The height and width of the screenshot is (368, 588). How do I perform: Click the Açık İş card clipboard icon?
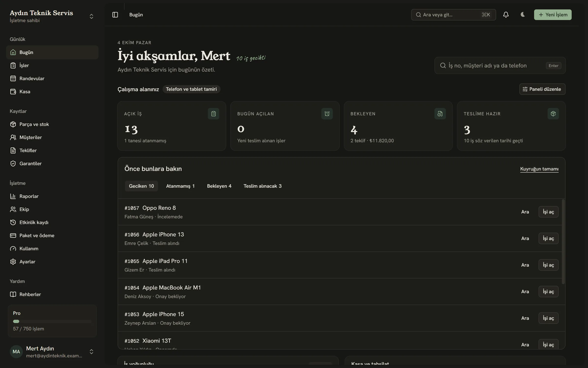click(213, 114)
